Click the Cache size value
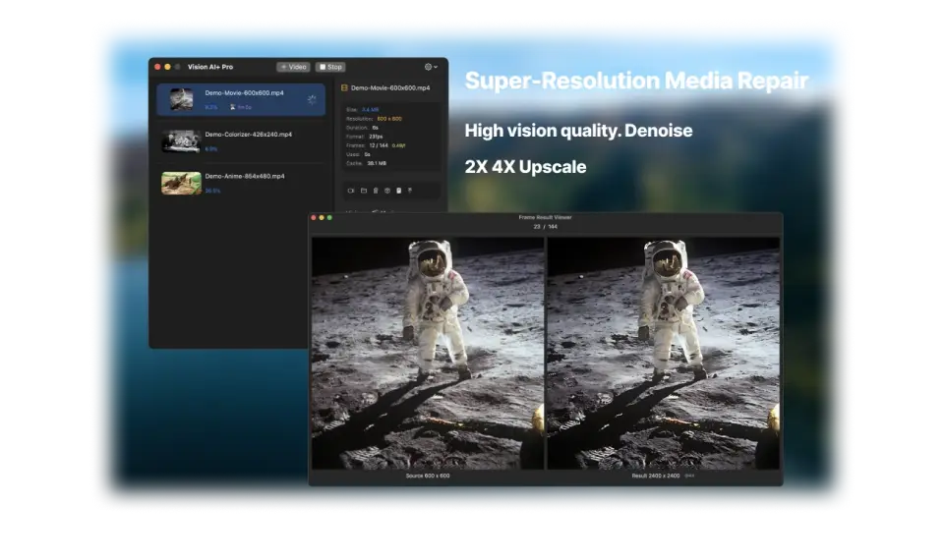This screenshot has width=944, height=560. tap(377, 163)
